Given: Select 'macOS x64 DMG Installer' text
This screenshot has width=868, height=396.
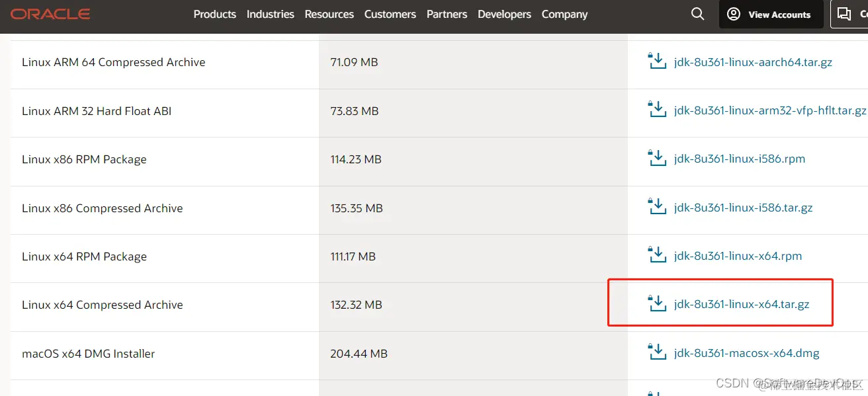Looking at the screenshot, I should point(88,354).
